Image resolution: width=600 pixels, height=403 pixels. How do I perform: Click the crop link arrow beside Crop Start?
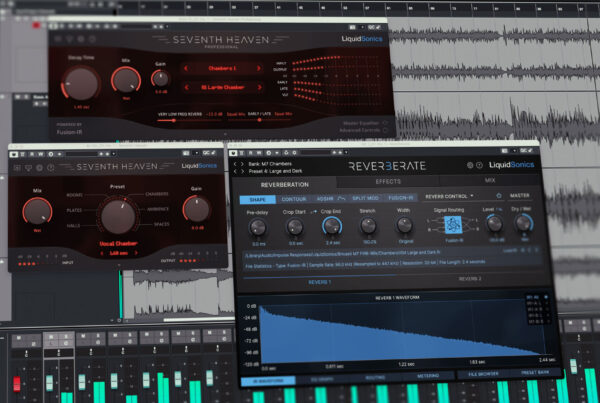coord(313,212)
